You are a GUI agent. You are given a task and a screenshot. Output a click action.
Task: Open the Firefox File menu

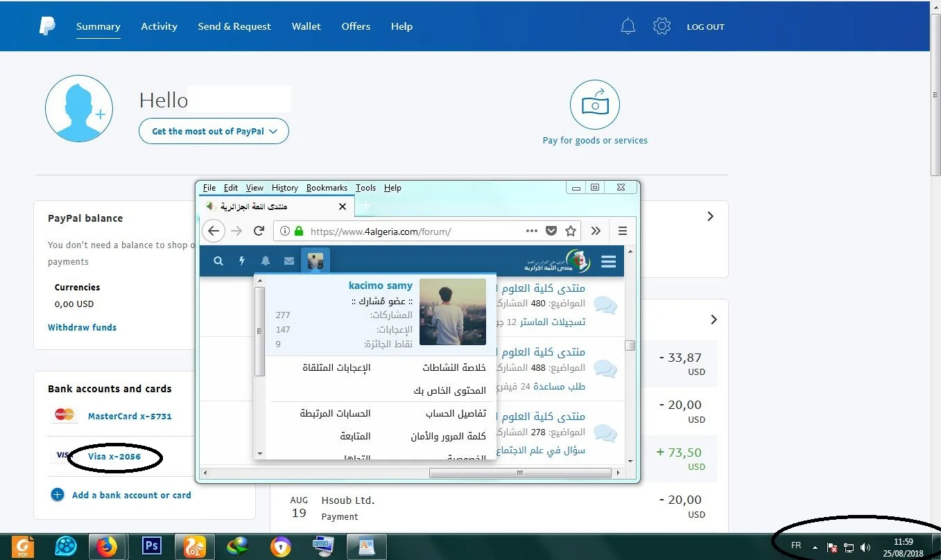[209, 188]
